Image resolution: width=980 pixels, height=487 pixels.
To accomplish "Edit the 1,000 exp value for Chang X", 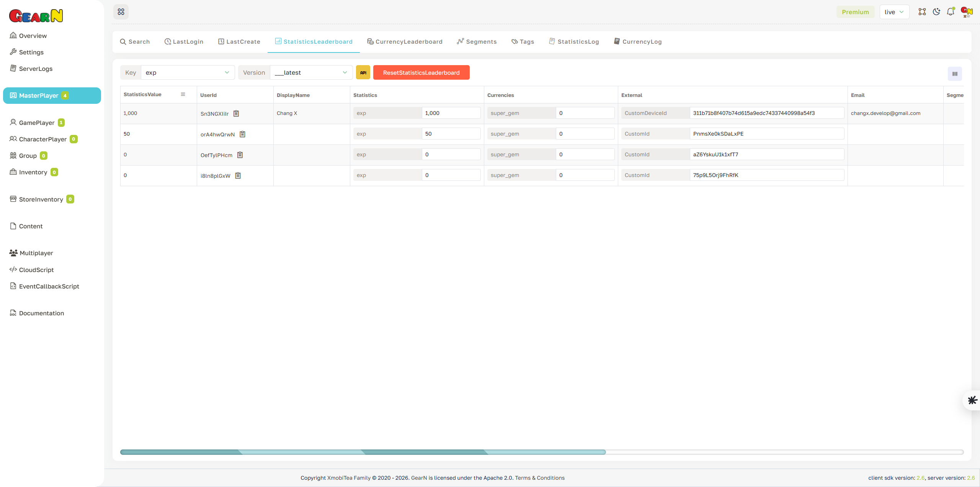I will coord(451,113).
